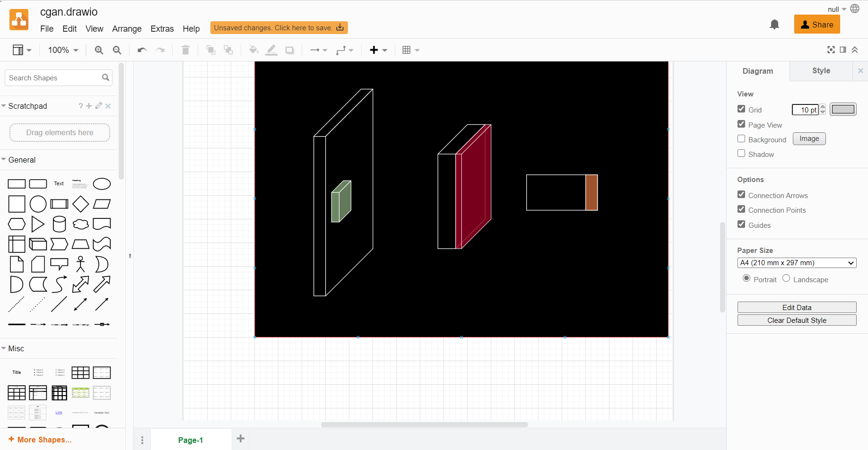Toggle the shadow toolbar icon
The height and width of the screenshot is (450, 868).
pyautogui.click(x=290, y=50)
